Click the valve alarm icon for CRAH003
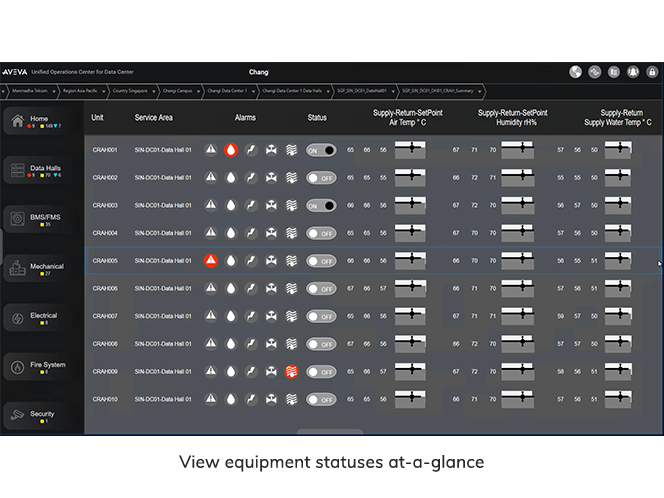Screen dimensions: 664x498 click(x=271, y=205)
